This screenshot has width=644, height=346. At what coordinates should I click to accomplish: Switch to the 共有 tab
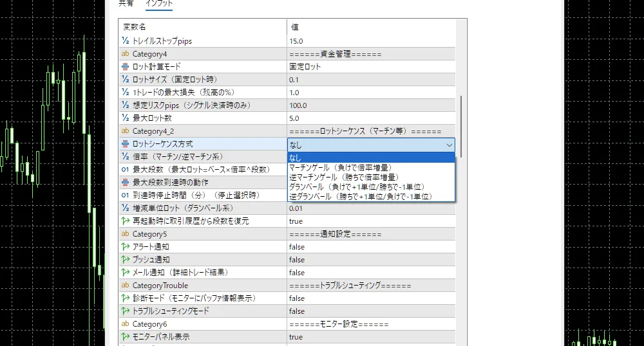coord(126,4)
